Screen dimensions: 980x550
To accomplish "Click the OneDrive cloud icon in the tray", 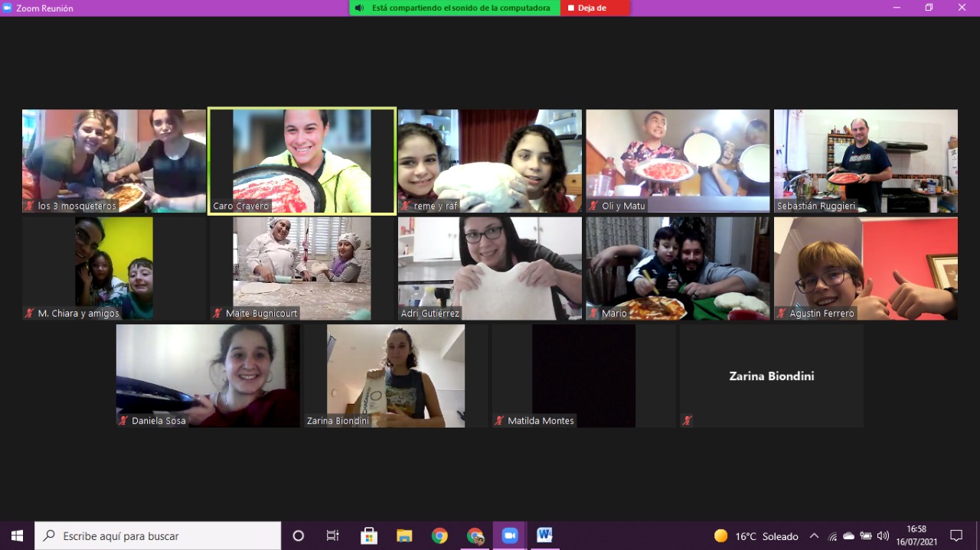I will click(848, 535).
